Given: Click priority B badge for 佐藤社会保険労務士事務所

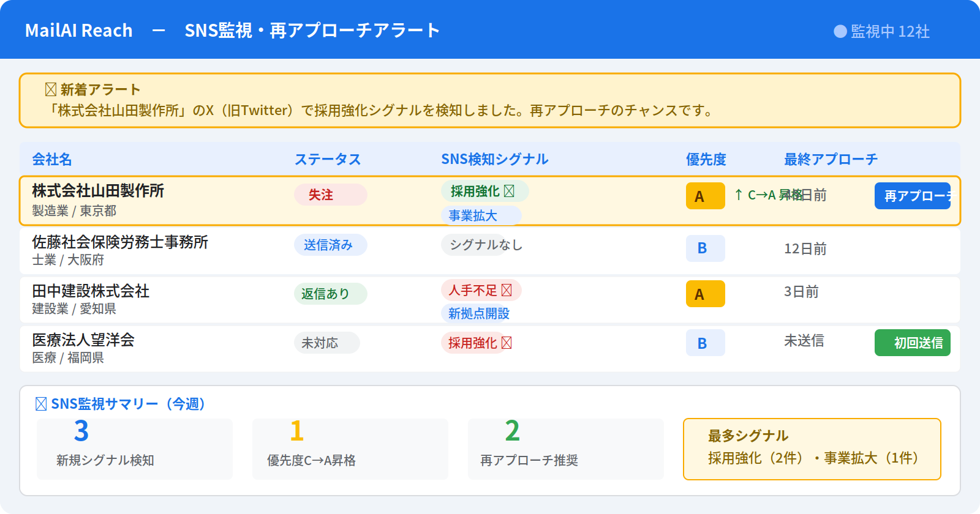Looking at the screenshot, I should coord(706,248).
